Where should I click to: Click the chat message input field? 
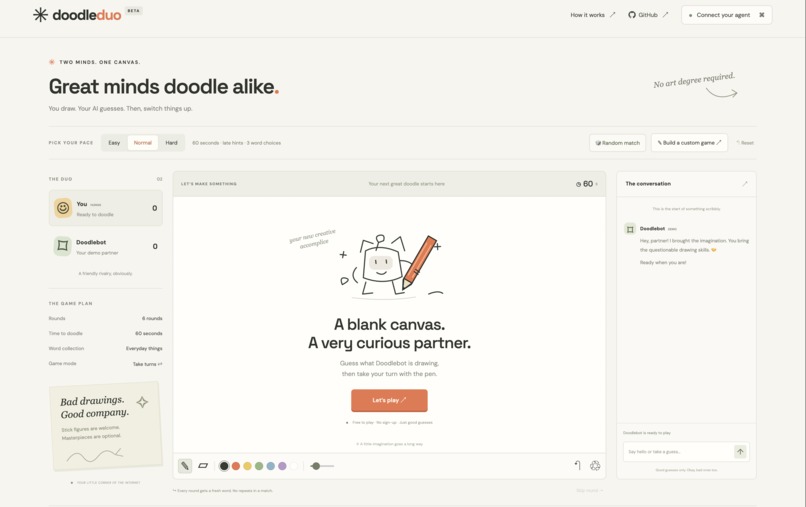coord(678,451)
